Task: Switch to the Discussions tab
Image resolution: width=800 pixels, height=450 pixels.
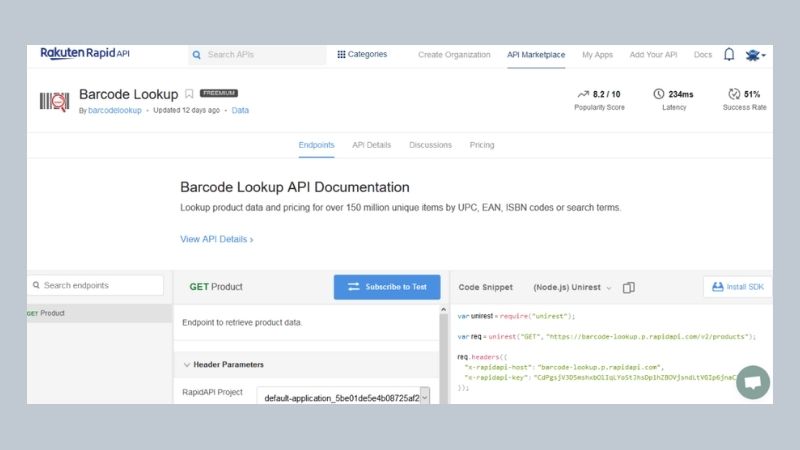Action: pos(430,145)
